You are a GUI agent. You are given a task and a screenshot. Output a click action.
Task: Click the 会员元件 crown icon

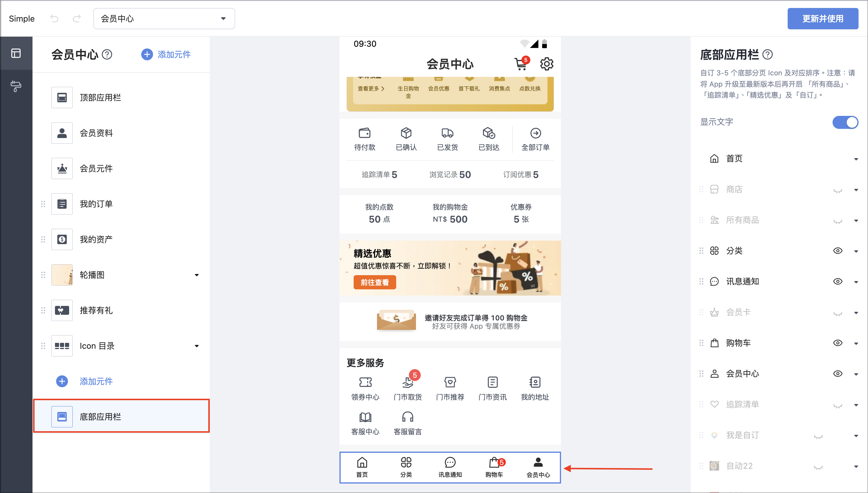point(62,169)
